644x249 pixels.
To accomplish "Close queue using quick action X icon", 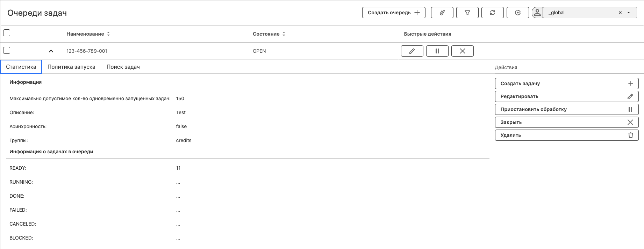I will click(x=462, y=51).
